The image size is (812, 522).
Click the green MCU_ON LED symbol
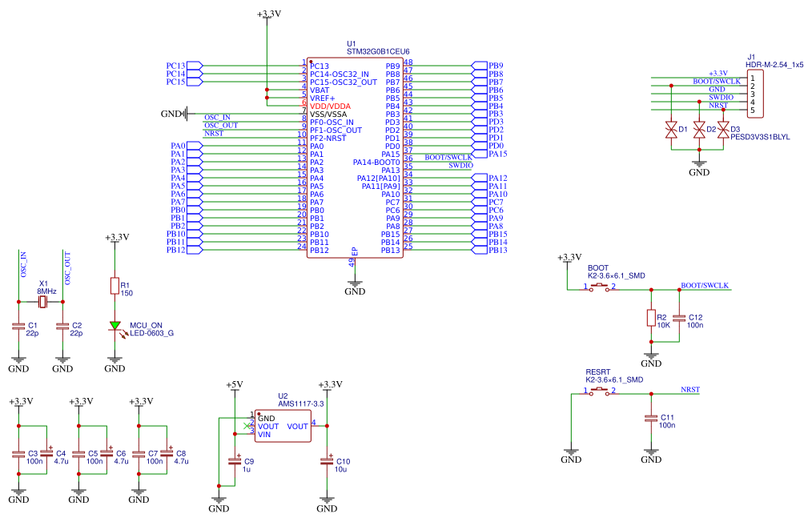pyautogui.click(x=115, y=326)
